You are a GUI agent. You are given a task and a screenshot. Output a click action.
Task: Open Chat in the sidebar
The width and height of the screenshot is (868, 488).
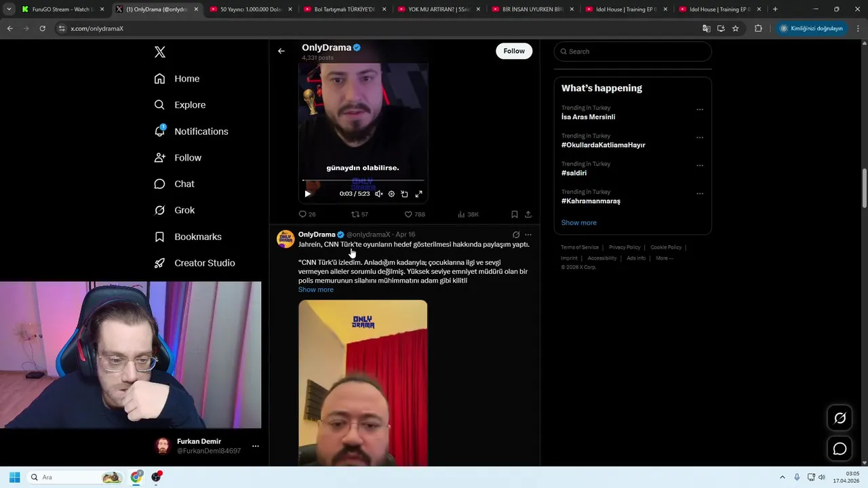[x=174, y=184]
